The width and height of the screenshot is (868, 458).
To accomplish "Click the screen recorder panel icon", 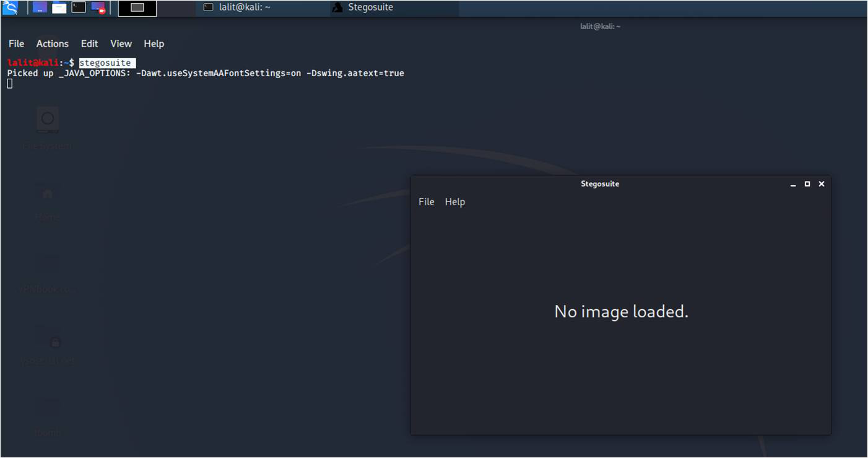I will click(x=98, y=7).
